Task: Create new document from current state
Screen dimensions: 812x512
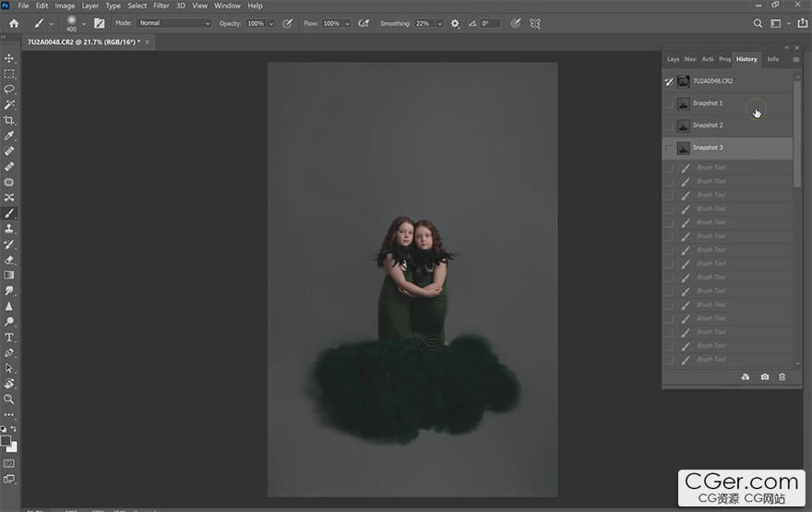Action: pos(746,377)
